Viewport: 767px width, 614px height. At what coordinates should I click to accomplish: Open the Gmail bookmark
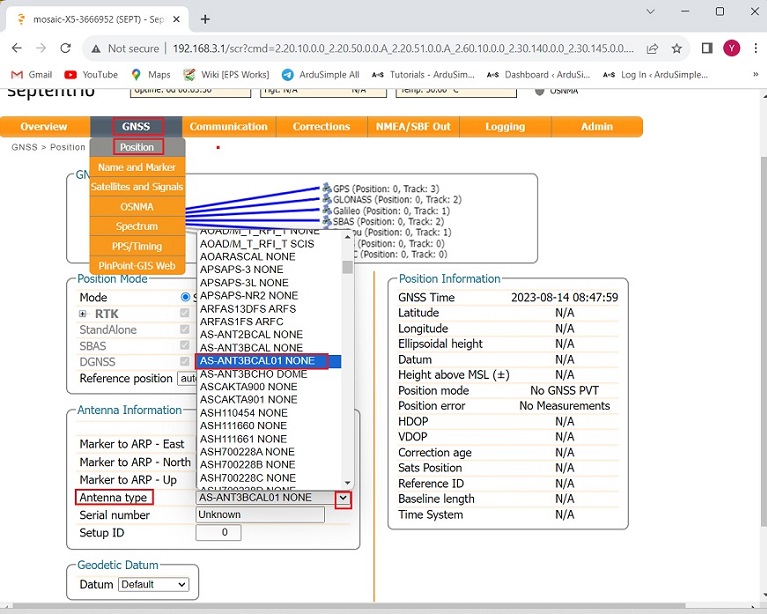31,74
